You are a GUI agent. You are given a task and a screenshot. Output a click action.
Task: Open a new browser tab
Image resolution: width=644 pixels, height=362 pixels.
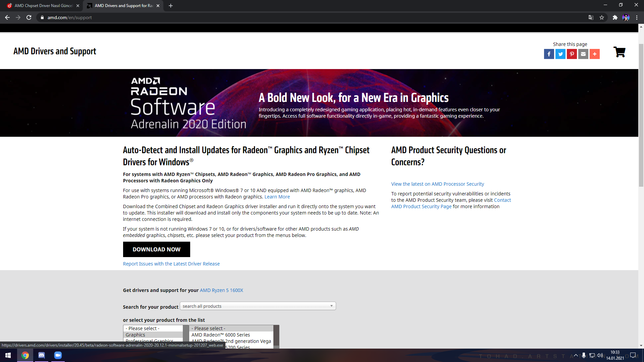click(171, 6)
